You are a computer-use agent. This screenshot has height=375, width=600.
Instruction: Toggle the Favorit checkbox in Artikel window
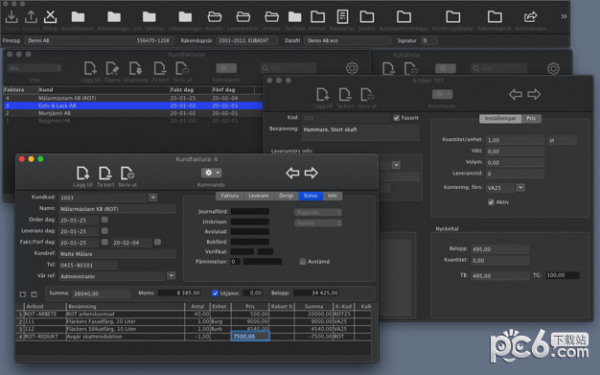(x=396, y=118)
